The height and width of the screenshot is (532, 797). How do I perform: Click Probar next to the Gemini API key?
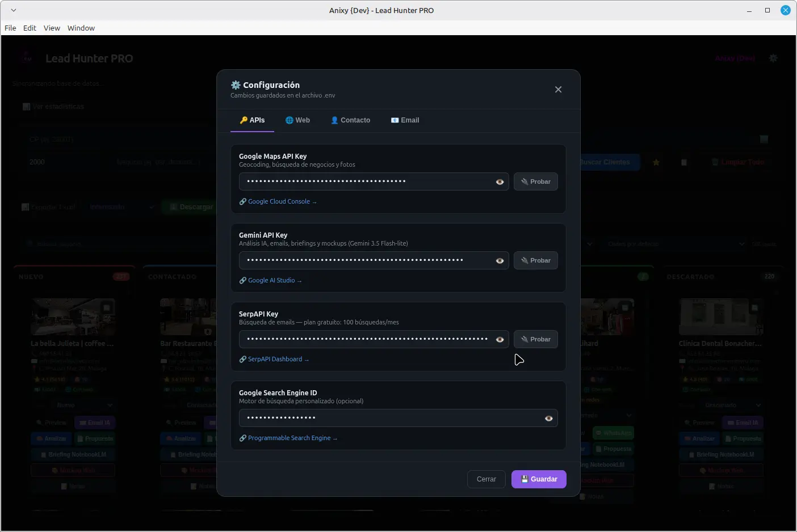(535, 260)
